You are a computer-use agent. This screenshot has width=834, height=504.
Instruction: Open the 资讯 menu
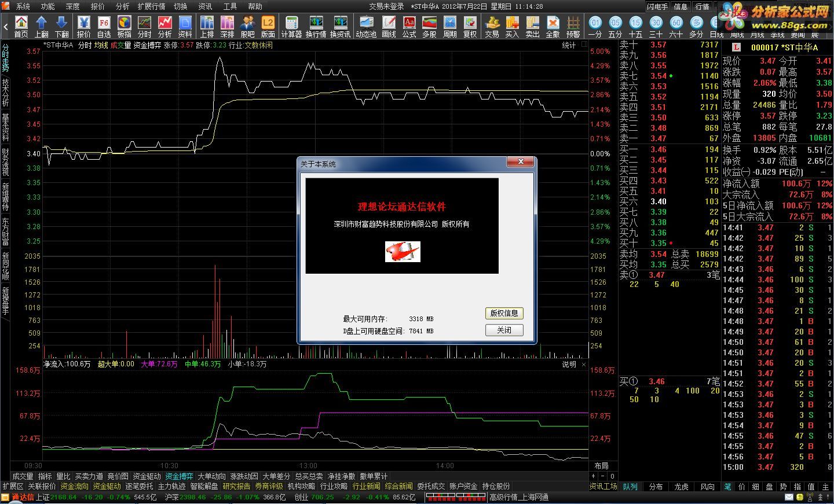tap(206, 6)
